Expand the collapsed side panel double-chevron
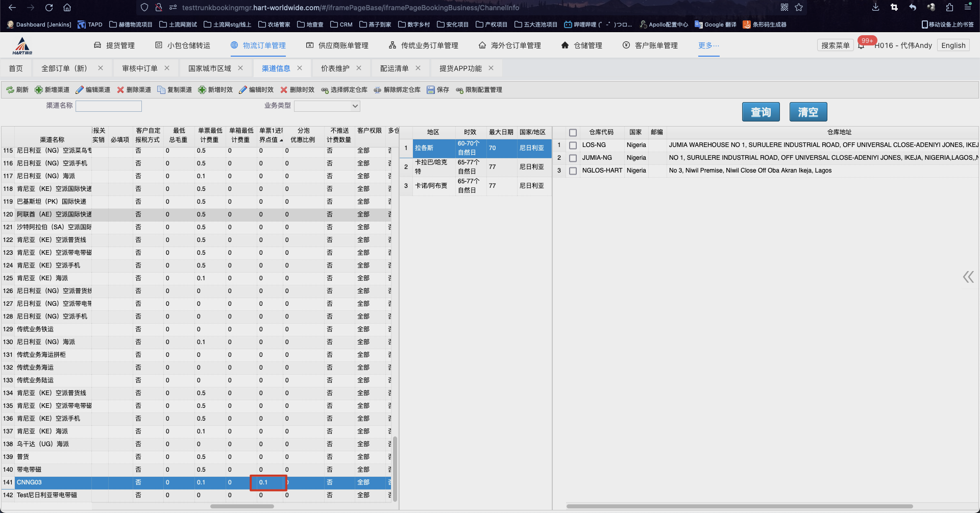 (968, 277)
